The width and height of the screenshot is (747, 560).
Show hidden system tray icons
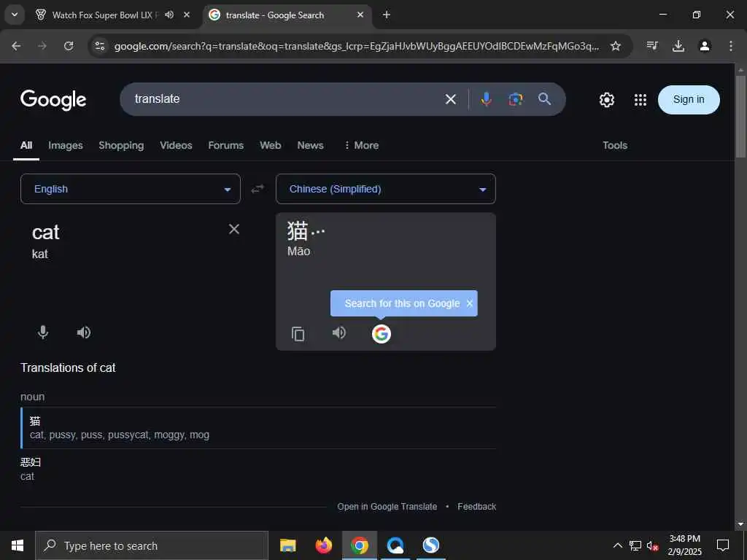[x=617, y=545]
